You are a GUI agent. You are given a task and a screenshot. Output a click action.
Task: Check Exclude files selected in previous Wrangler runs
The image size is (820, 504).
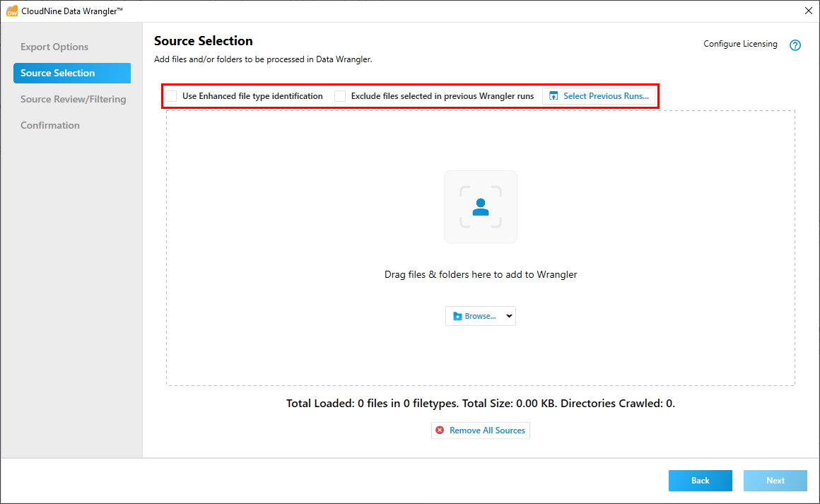[x=340, y=96]
